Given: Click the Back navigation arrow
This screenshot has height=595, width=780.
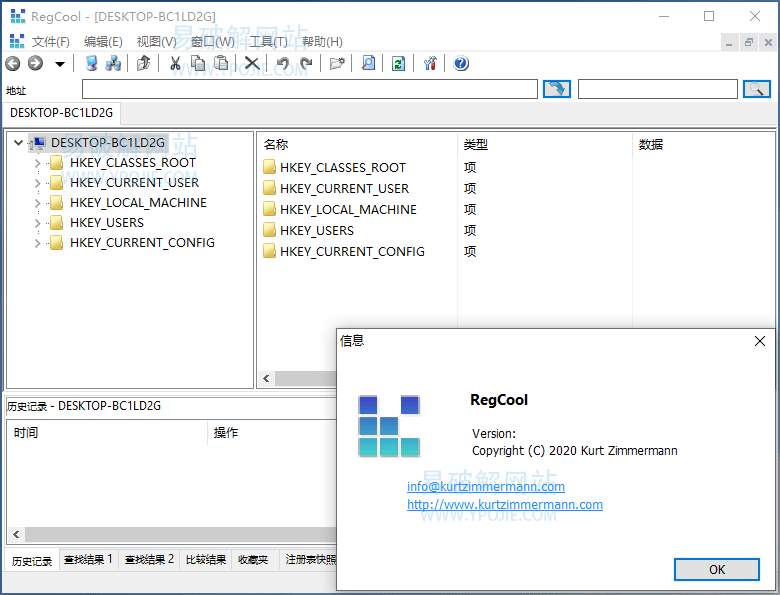Looking at the screenshot, I should click(13, 64).
